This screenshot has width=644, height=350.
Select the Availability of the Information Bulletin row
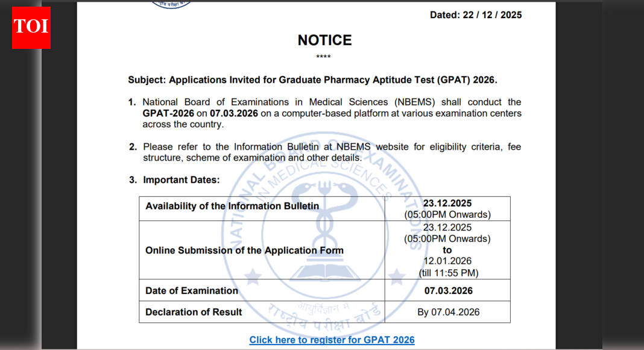coord(232,206)
